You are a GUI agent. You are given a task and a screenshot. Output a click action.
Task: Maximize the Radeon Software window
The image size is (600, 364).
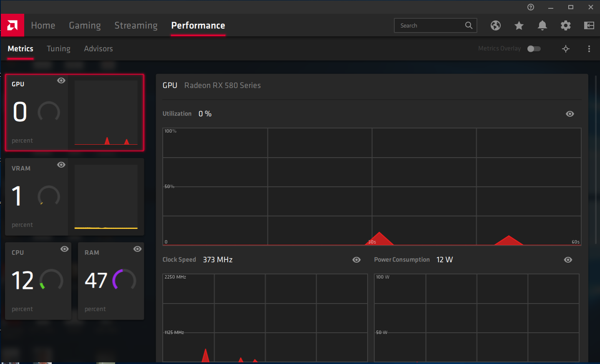(571, 7)
